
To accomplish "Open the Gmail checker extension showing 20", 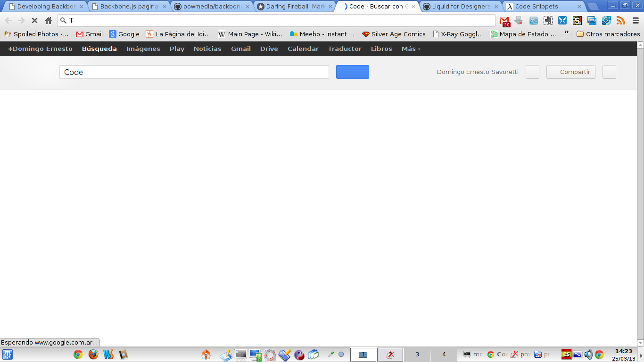I will coord(505,21).
